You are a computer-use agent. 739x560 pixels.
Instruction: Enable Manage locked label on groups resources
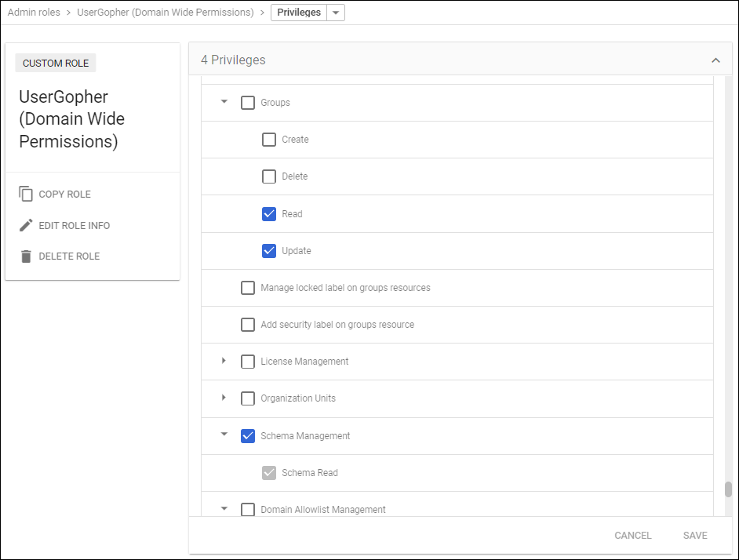click(248, 287)
